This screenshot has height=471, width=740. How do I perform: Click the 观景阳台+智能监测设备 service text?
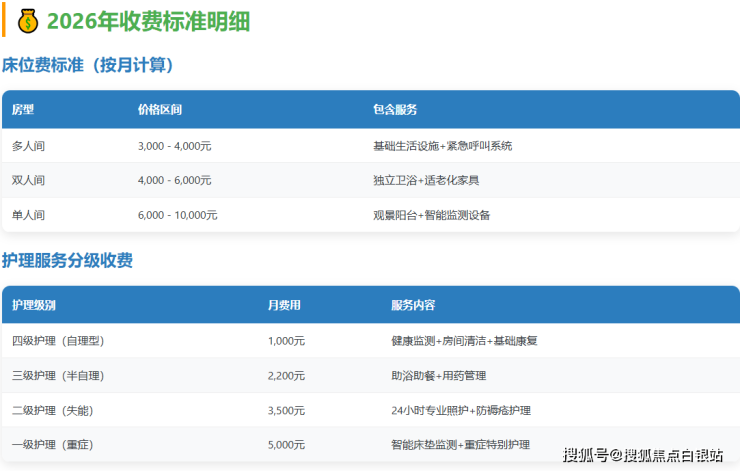[431, 215]
